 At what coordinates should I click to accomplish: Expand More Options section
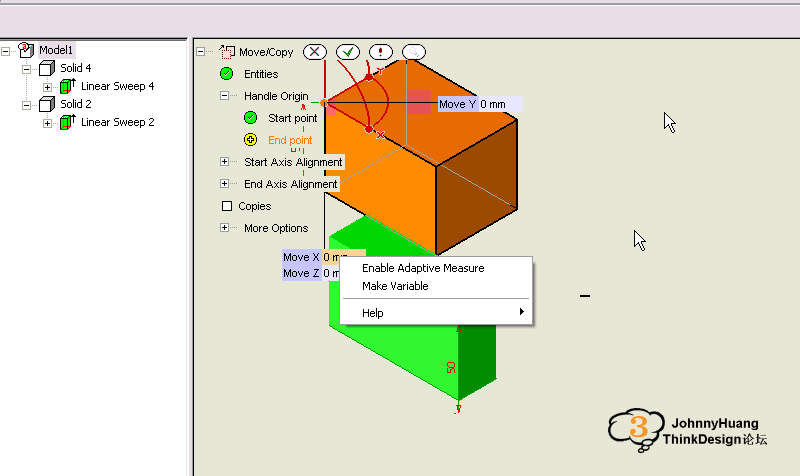[224, 228]
